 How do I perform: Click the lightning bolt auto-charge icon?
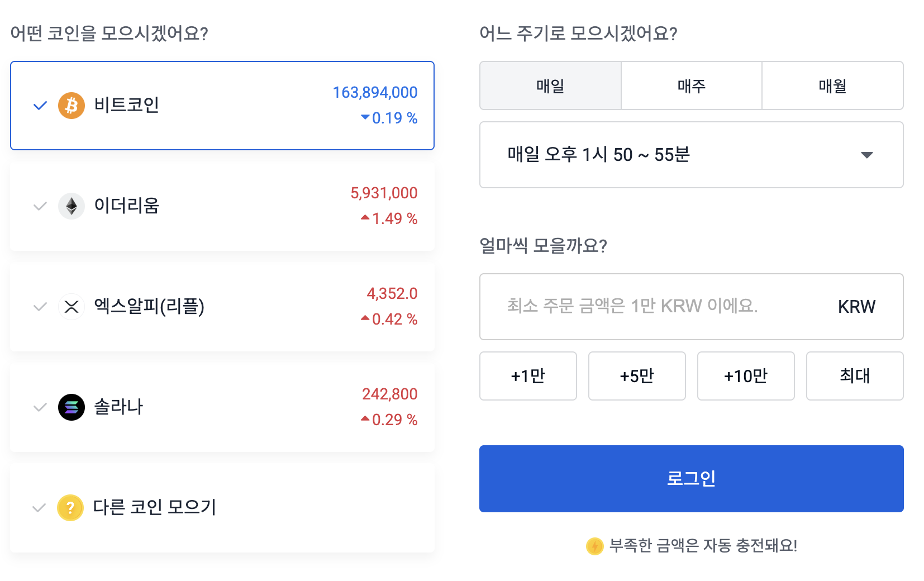click(x=594, y=546)
